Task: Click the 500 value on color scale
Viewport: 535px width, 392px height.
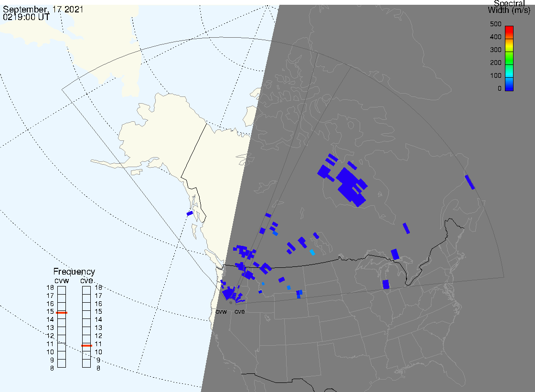Action: coord(496,24)
